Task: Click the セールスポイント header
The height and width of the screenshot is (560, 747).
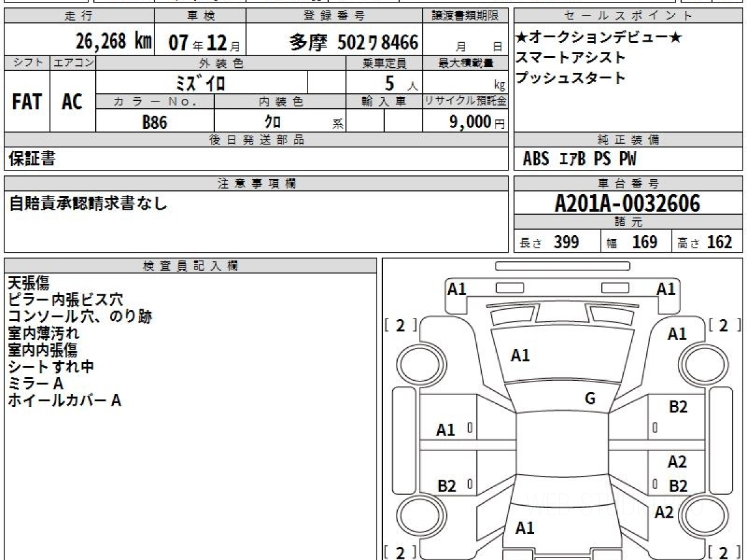Action: pyautogui.click(x=628, y=16)
